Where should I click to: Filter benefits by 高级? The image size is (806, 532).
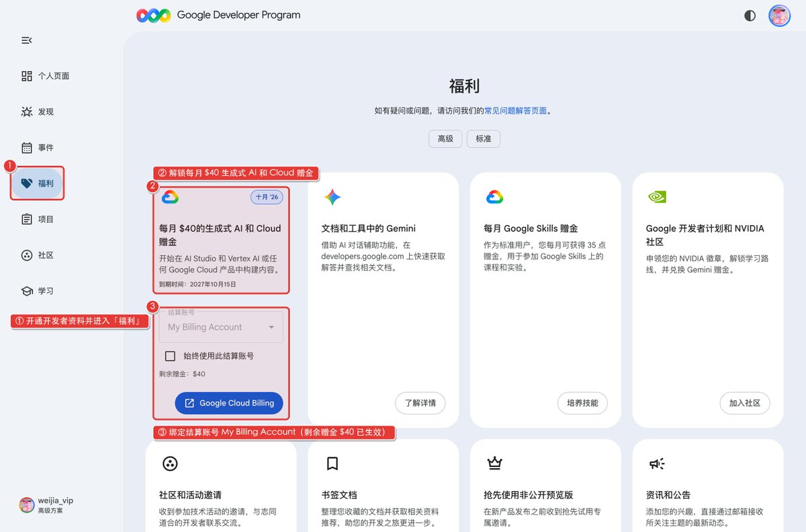pyautogui.click(x=445, y=139)
